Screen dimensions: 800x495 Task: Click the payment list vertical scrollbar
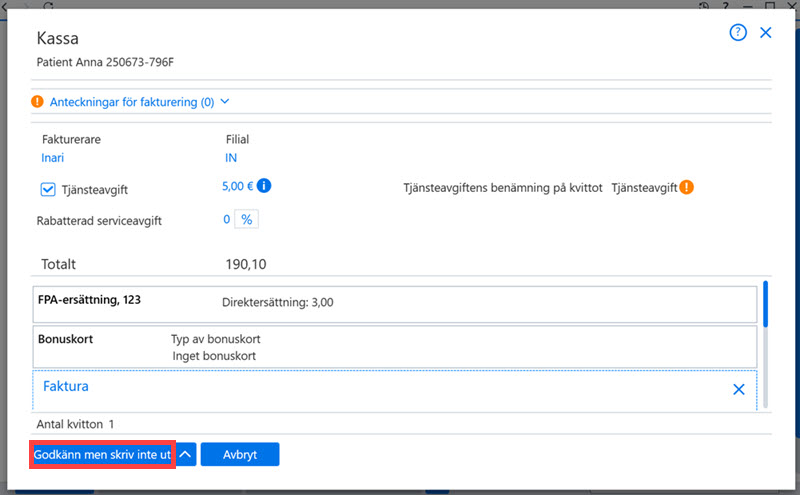(x=765, y=344)
